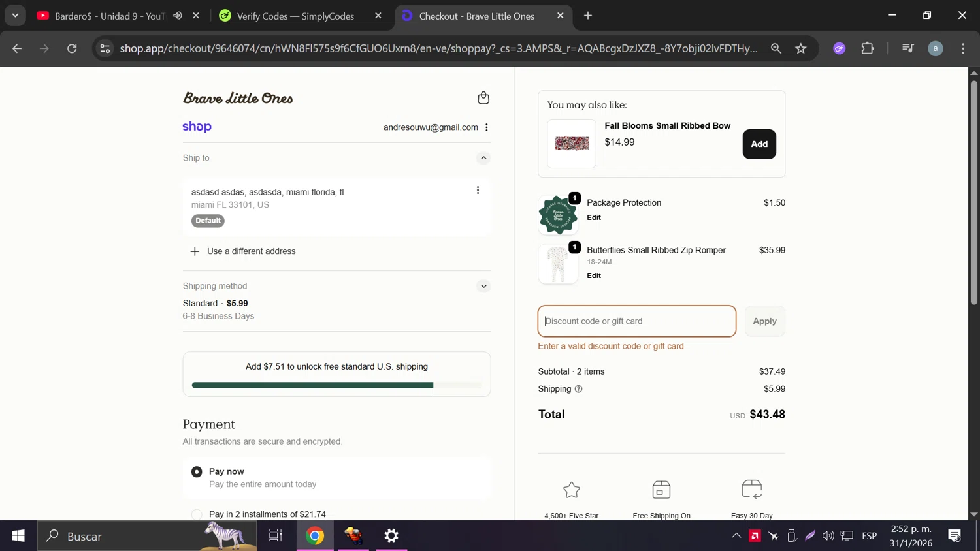Click Use a different address

click(251, 251)
